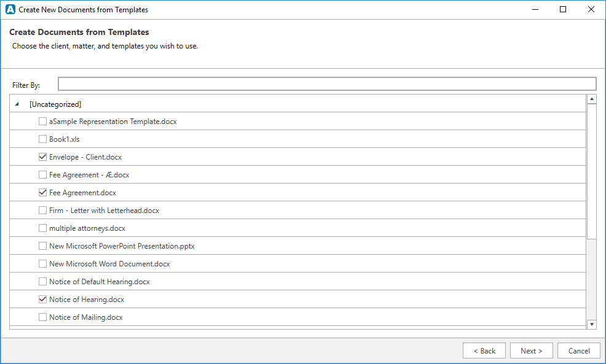
Task: Check New Microsoft Word Document.docx box
Action: (42, 264)
